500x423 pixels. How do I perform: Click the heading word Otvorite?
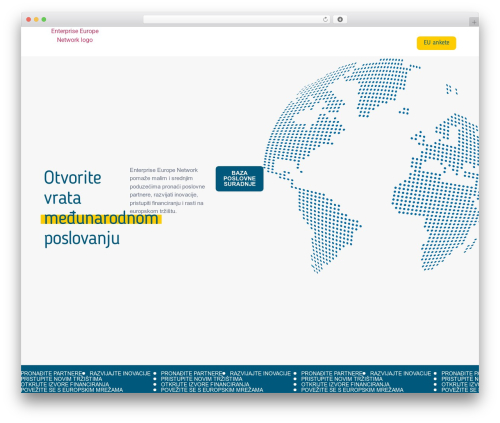(x=72, y=177)
